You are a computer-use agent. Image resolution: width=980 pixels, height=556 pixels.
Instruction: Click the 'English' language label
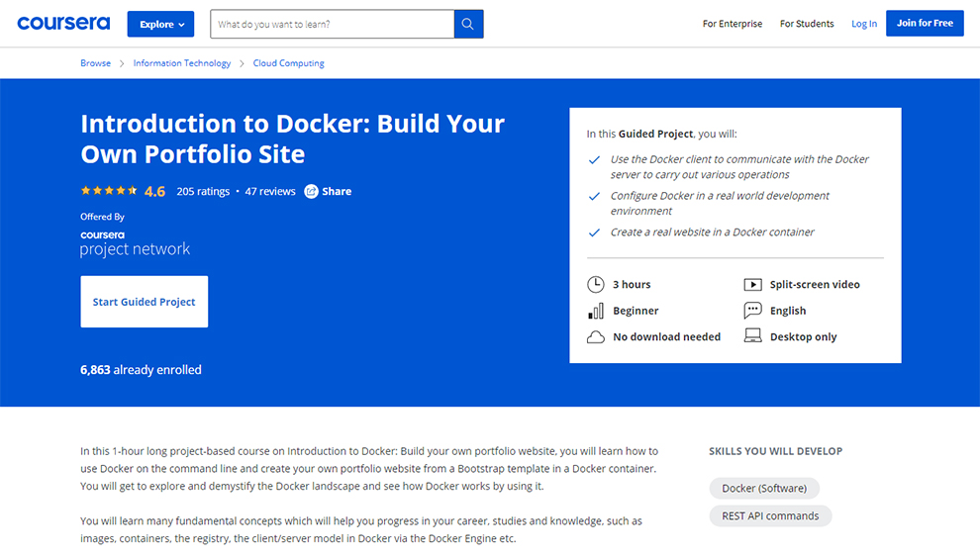point(788,311)
